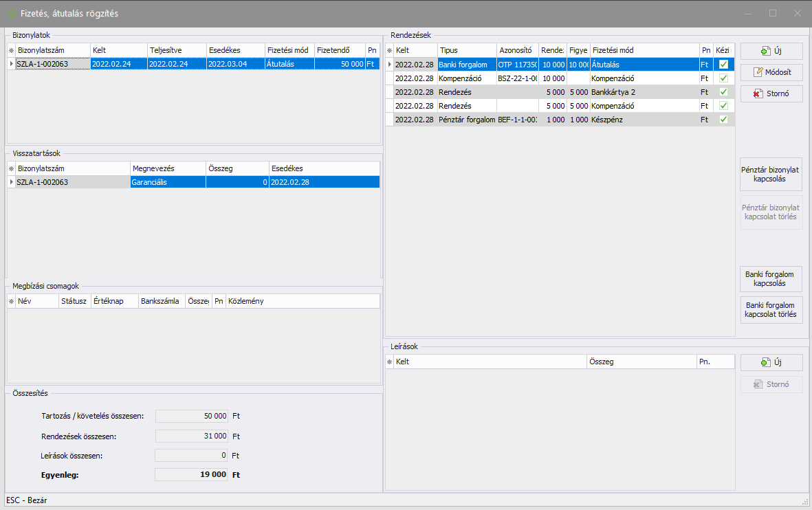Click the Stornó button beside Rendezések
812x510 pixels.
[771, 93]
